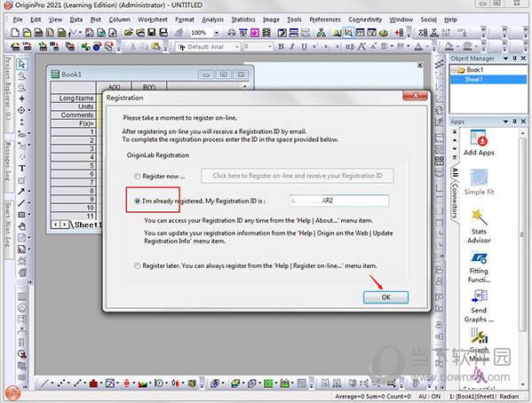This screenshot has height=403, width=532.
Task: Open the Add Apps icon
Action: tap(479, 143)
